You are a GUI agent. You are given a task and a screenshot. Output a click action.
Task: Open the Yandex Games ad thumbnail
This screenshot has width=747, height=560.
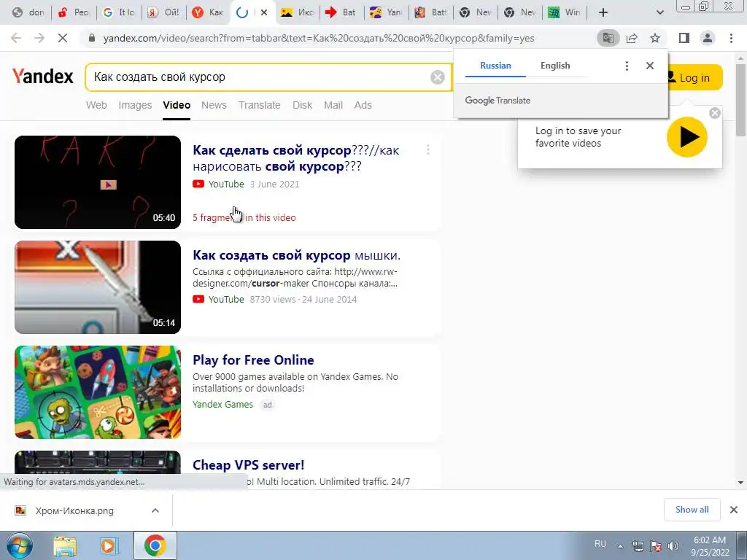tap(98, 392)
